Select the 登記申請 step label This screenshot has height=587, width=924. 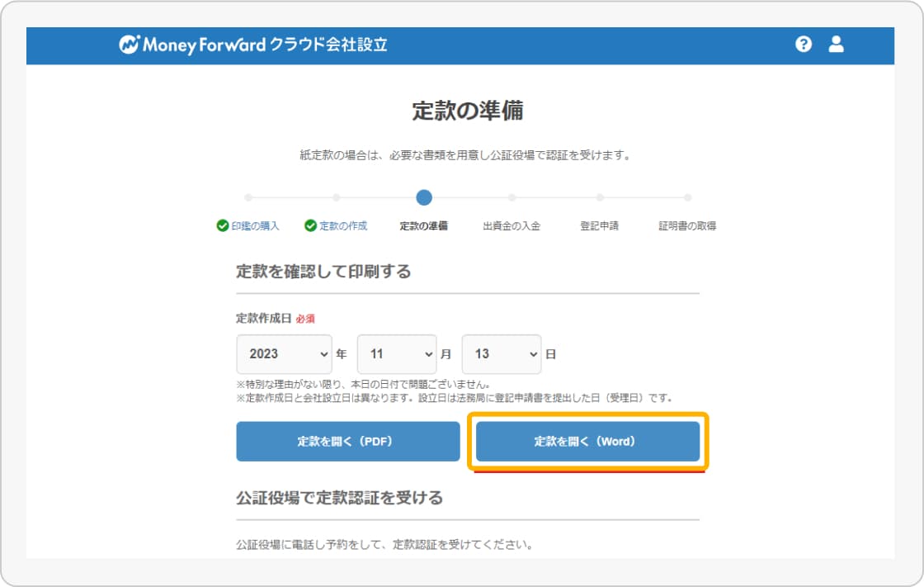[599, 225]
